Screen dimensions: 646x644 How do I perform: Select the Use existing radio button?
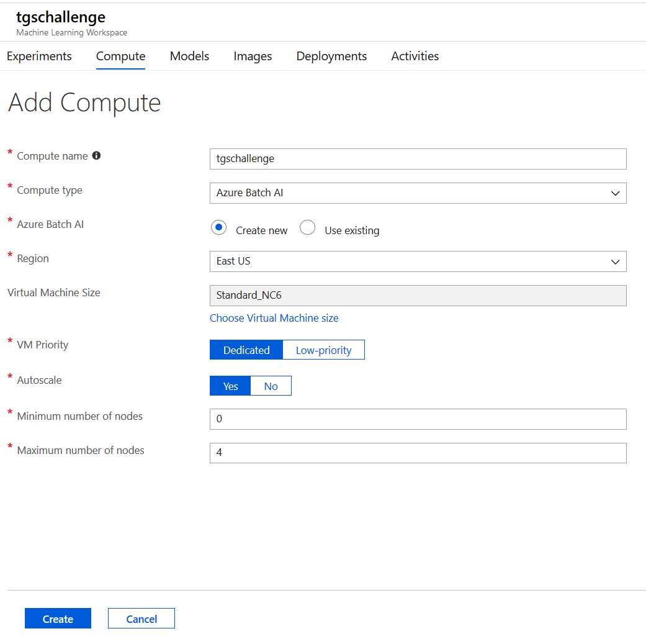pos(307,227)
